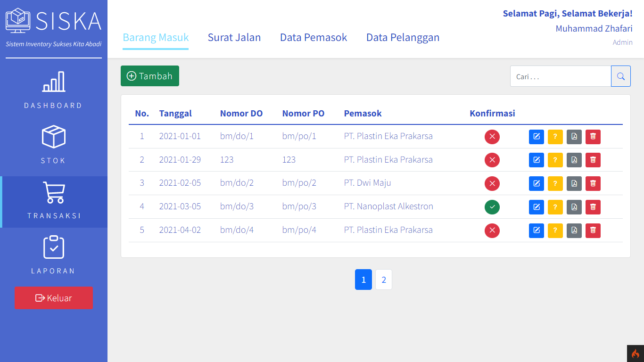
Task: Click the red Keluar logout button
Action: click(x=54, y=298)
